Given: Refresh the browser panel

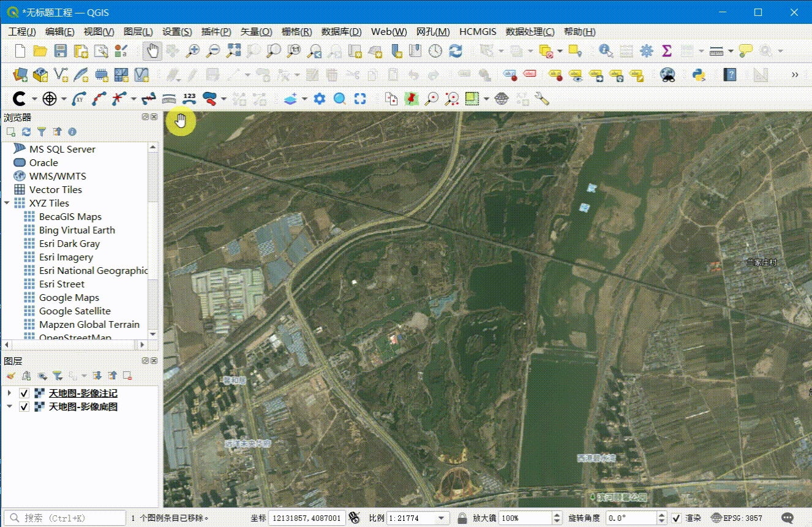Looking at the screenshot, I should click(x=26, y=132).
